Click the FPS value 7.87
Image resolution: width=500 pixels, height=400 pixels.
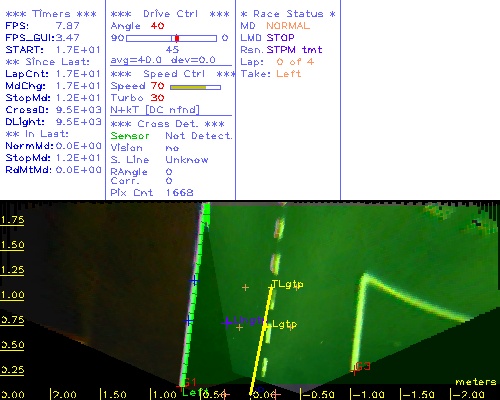pyautogui.click(x=68, y=26)
